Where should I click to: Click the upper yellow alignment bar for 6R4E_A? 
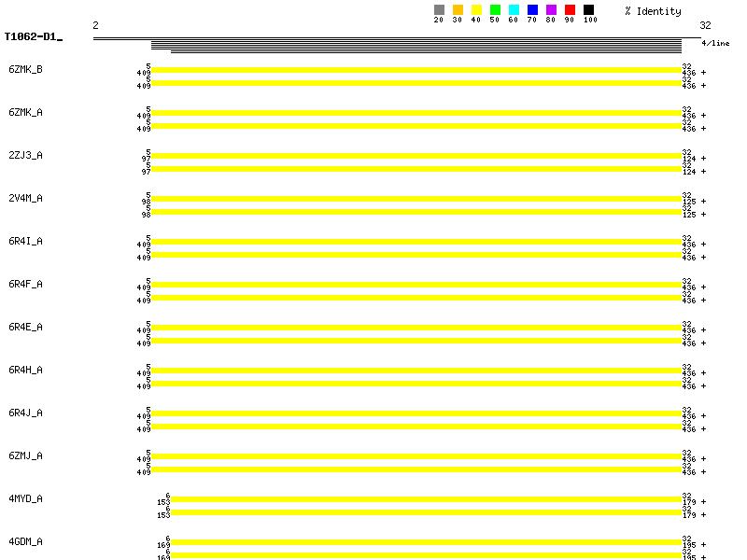(416, 328)
